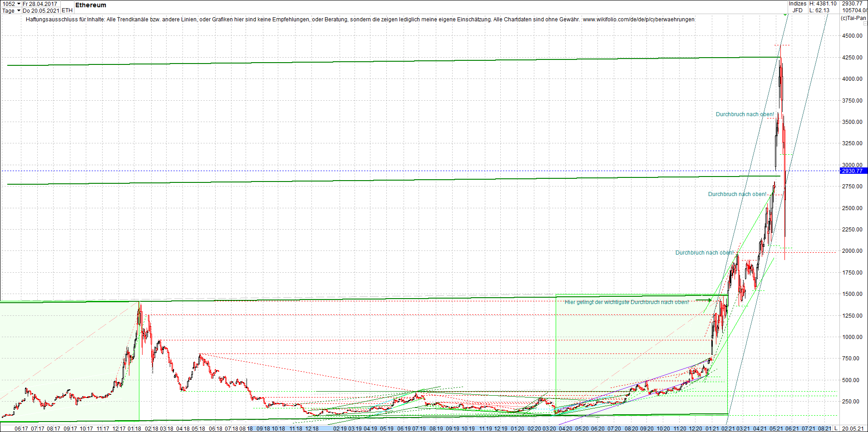Viewport: 868px width, 432px height.
Task: Click the 4500.00 price axis label
Action: click(x=852, y=36)
